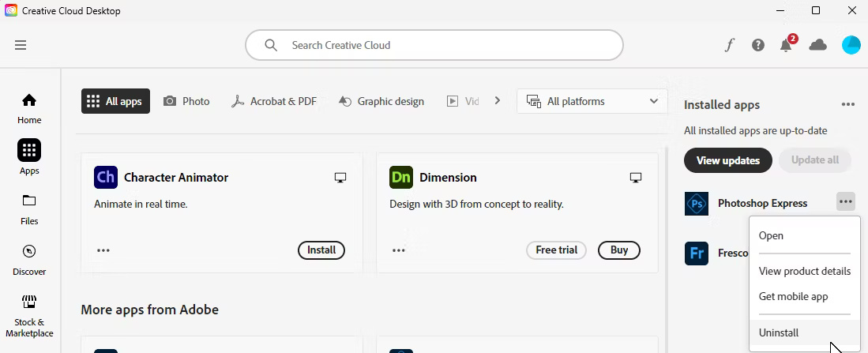Switch to the Graphic design tab
The image size is (868, 353).
click(381, 101)
